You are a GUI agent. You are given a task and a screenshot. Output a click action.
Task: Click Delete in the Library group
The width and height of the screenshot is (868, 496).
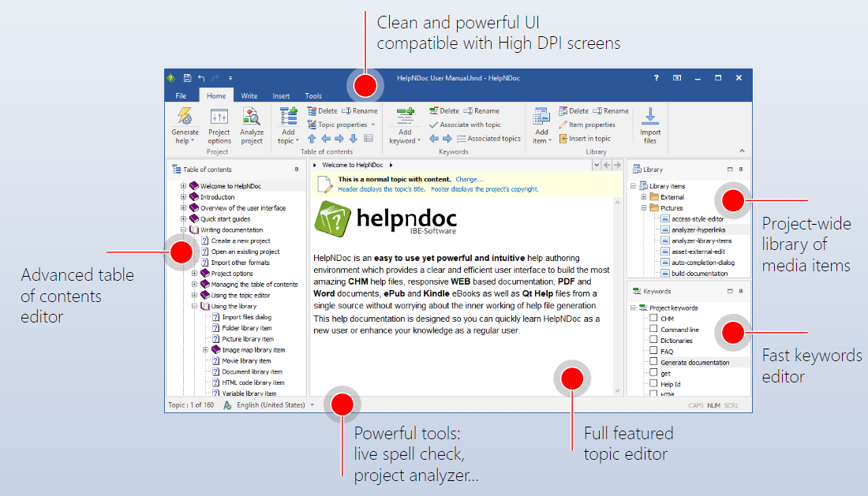point(574,111)
